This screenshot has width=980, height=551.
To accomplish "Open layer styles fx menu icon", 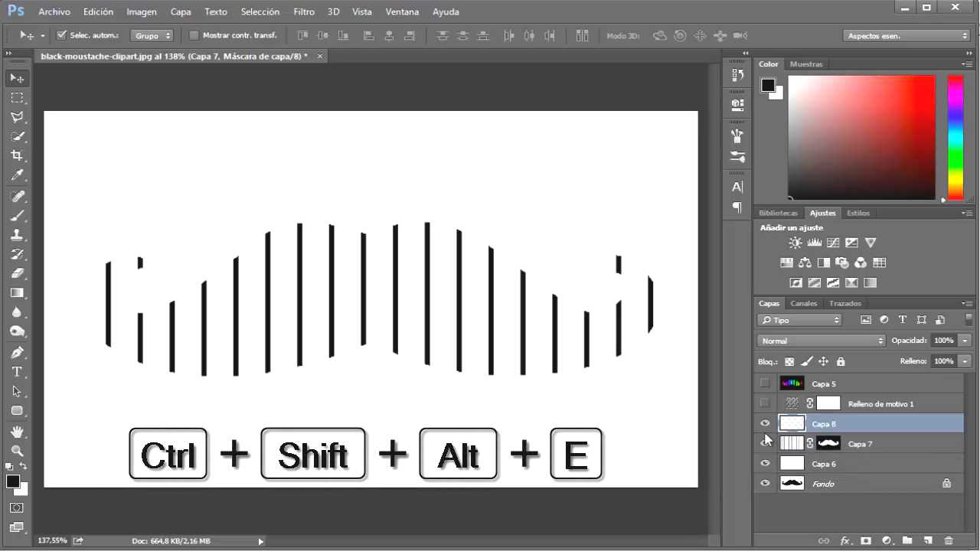I will pos(846,540).
